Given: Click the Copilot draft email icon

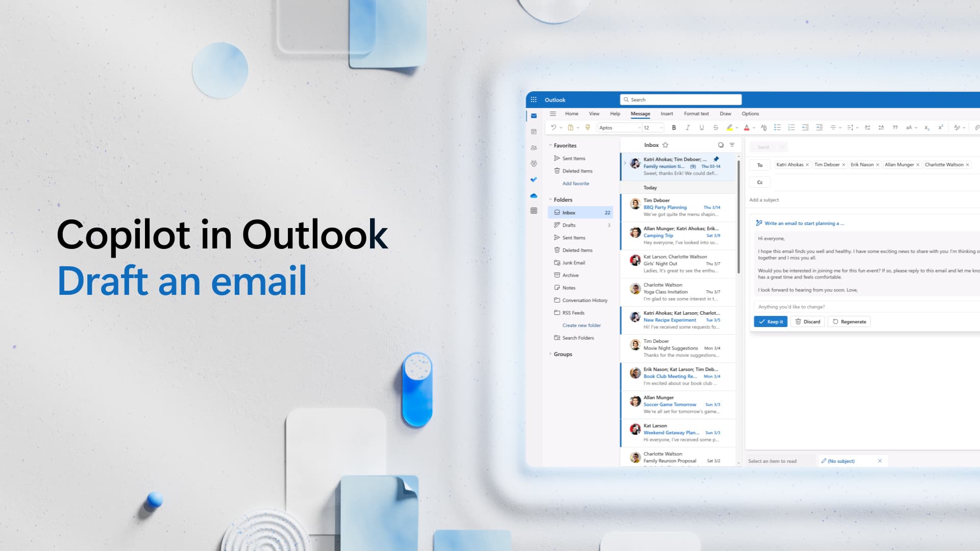Looking at the screenshot, I should click(x=761, y=222).
